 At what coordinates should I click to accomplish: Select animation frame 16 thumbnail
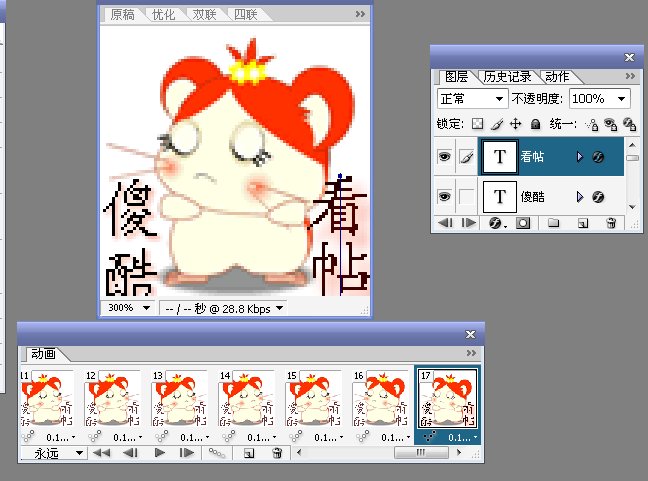click(380, 398)
